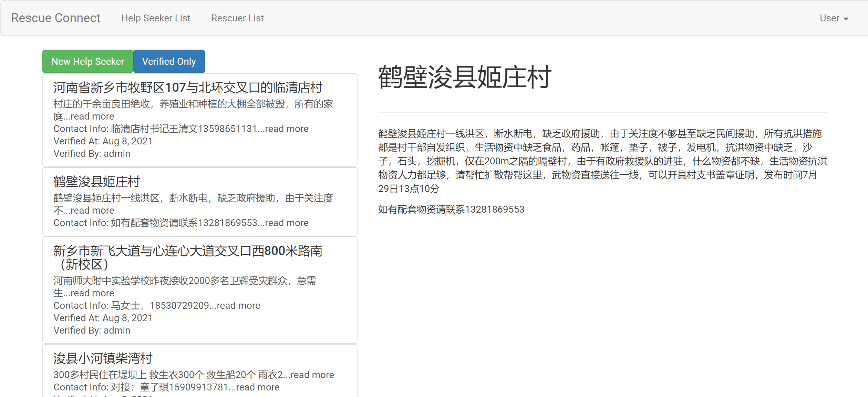868x397 pixels.
Task: Open the Help Seeker List tab
Action: 155,18
